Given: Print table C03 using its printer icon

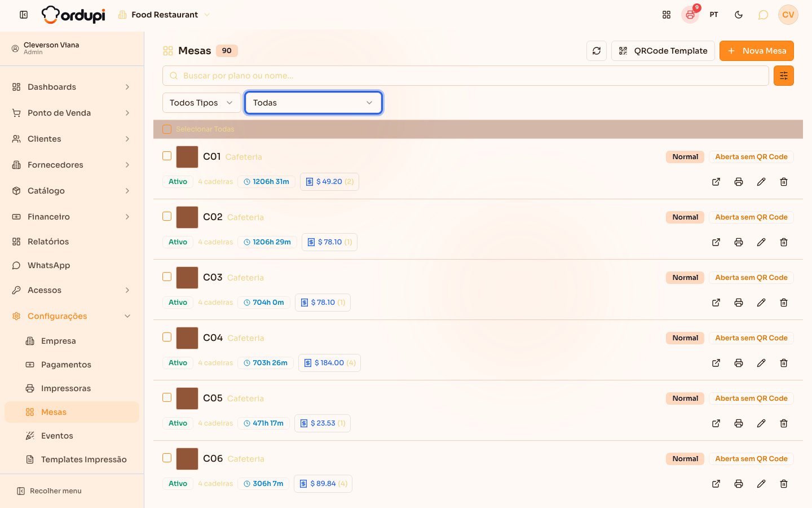Looking at the screenshot, I should (x=739, y=303).
